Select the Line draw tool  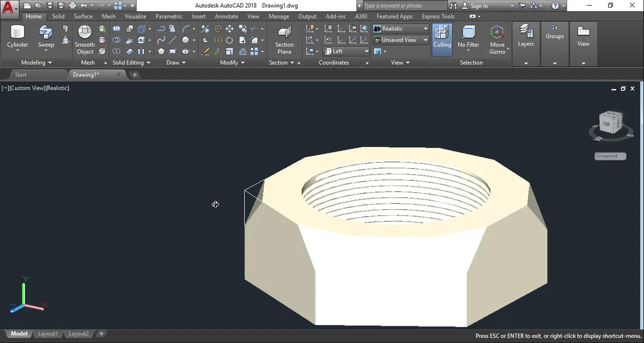(173, 40)
